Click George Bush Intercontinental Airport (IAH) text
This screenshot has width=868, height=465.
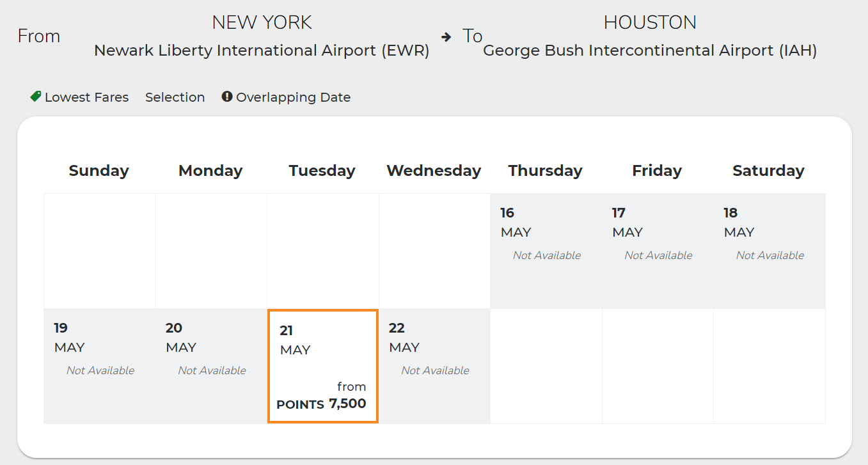pyautogui.click(x=650, y=51)
